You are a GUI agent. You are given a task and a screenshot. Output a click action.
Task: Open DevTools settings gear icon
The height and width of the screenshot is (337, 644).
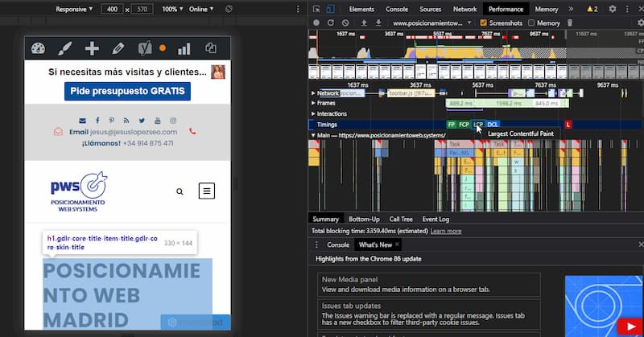point(613,9)
